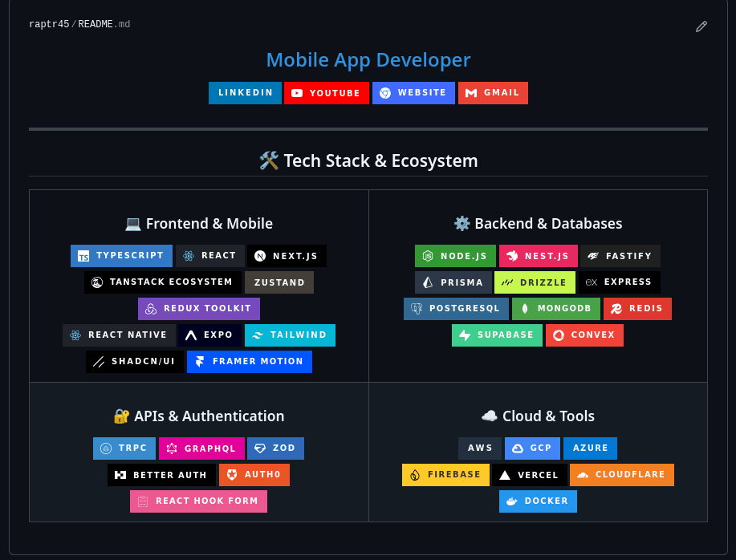
Task: Click the Expo badge
Action: click(209, 335)
